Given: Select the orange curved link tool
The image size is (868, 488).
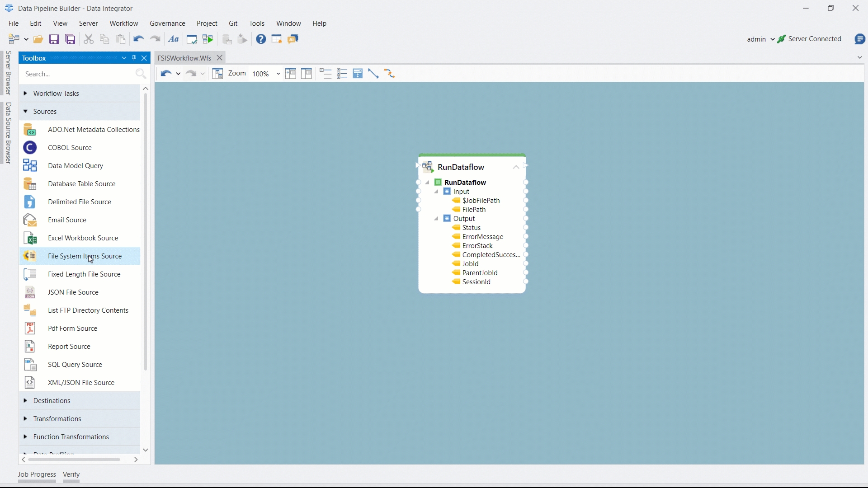Looking at the screenshot, I should click(390, 74).
